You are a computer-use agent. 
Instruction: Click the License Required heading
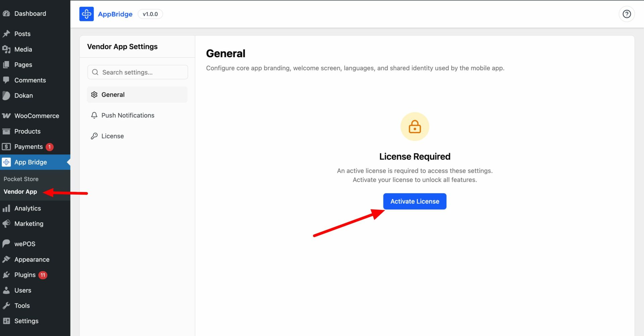coord(415,157)
